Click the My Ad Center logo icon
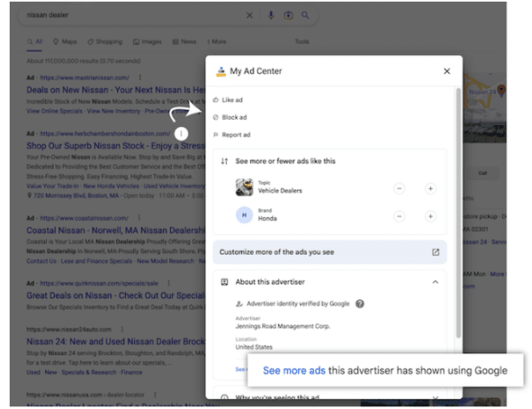Viewport: 532px width, 409px height. [221, 71]
